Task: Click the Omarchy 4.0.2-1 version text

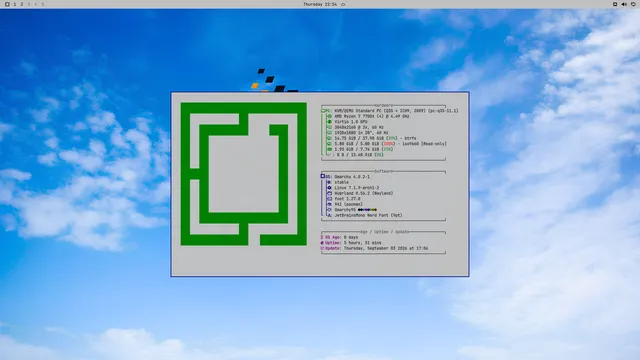Action: click(x=352, y=177)
